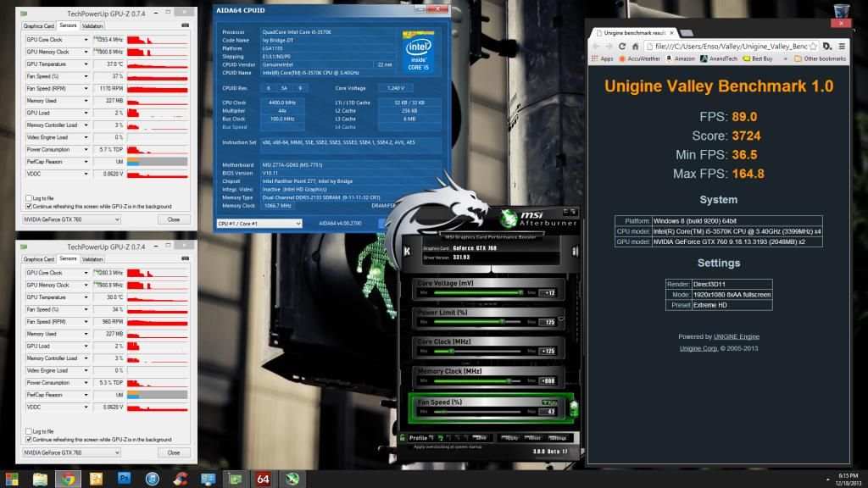Toggle 'Log to file' in the top GPU-Z window

point(29,198)
